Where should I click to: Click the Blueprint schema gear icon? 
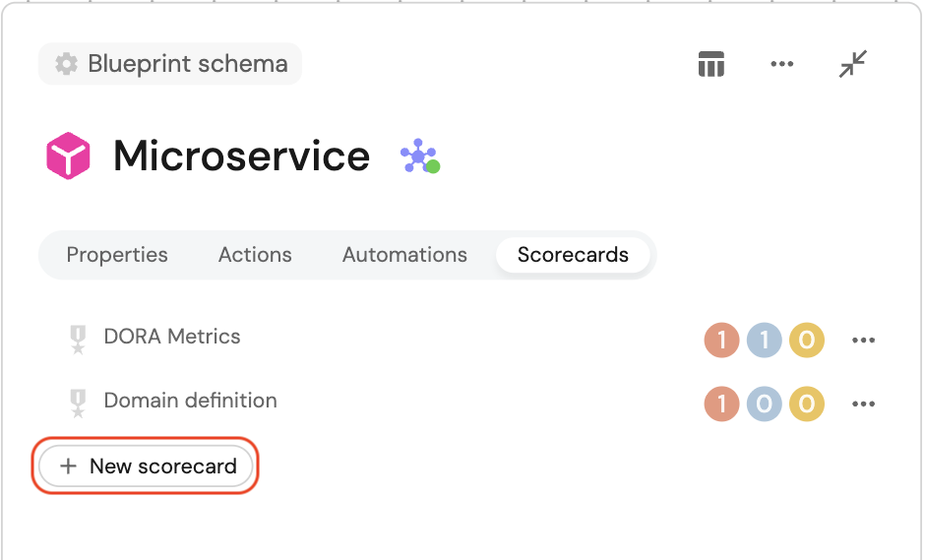pos(66,64)
